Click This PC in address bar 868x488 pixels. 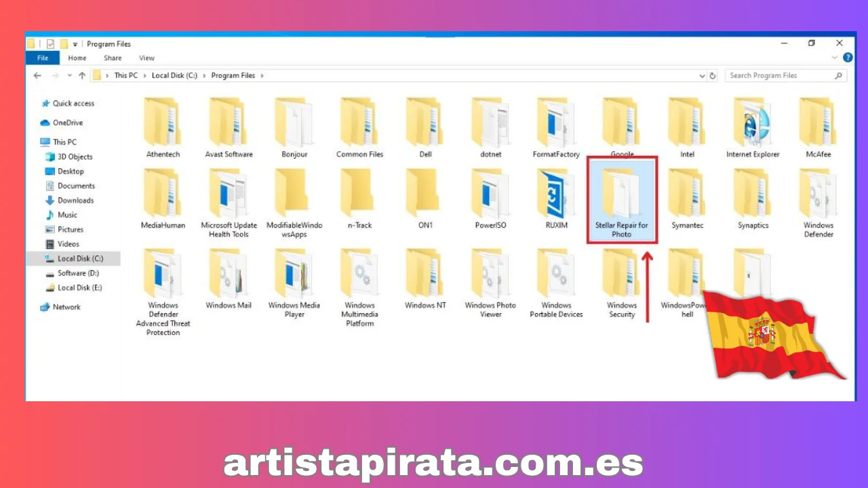(125, 75)
